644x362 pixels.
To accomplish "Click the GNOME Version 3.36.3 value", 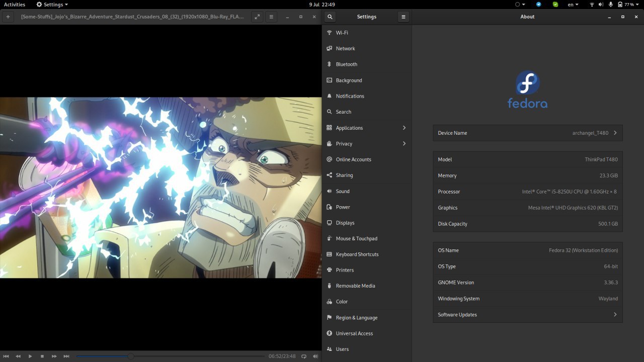I will (611, 283).
